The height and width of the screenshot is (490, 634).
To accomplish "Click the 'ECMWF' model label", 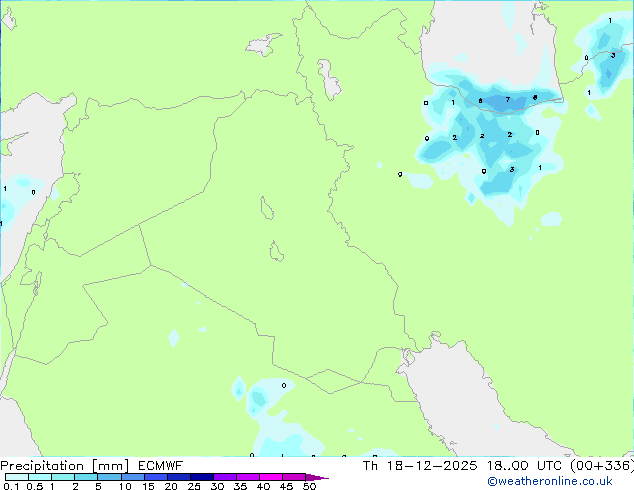I will point(161,466).
